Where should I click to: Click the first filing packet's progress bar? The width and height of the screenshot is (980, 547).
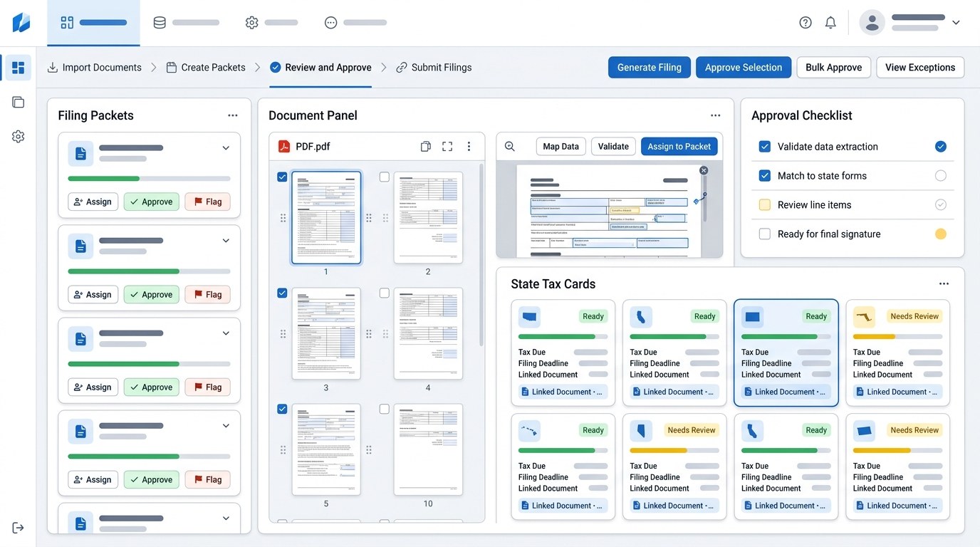point(149,179)
